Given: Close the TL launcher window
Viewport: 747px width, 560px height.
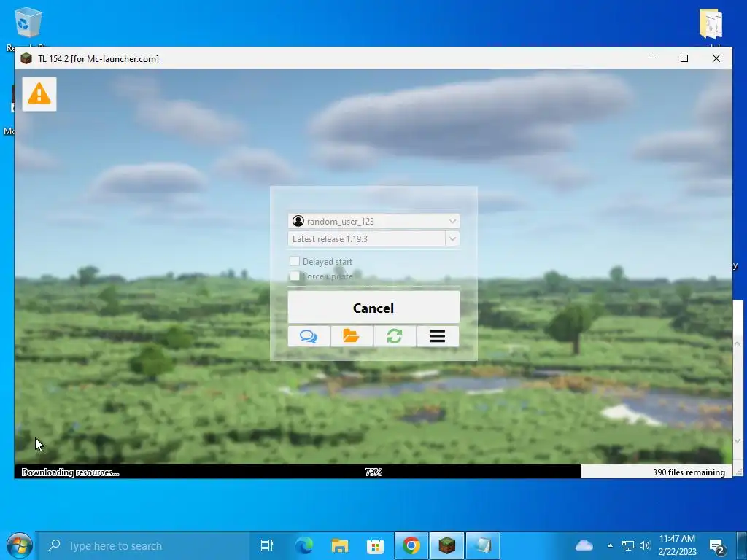Looking at the screenshot, I should tap(716, 58).
